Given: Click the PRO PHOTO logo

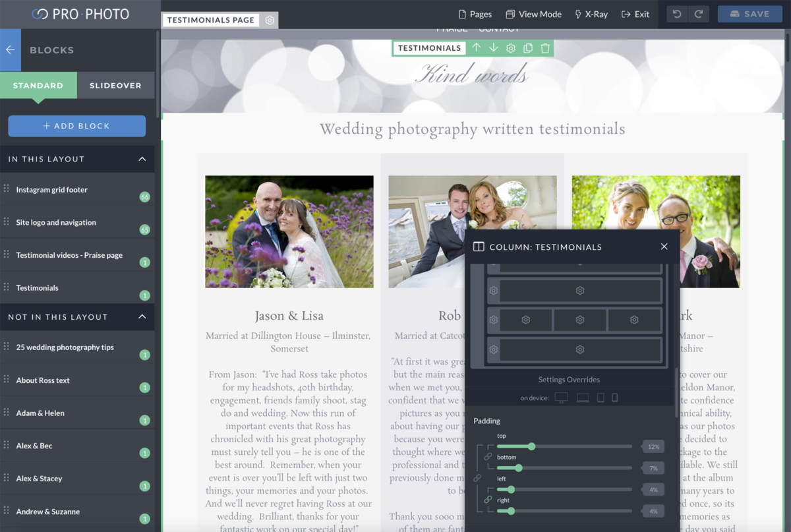Looking at the screenshot, I should tap(80, 14).
